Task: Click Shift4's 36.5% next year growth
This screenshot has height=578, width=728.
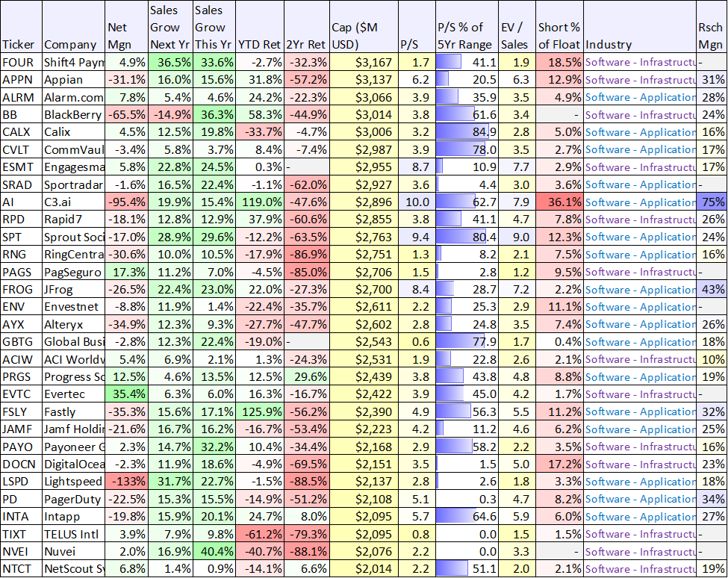Action: pyautogui.click(x=170, y=62)
